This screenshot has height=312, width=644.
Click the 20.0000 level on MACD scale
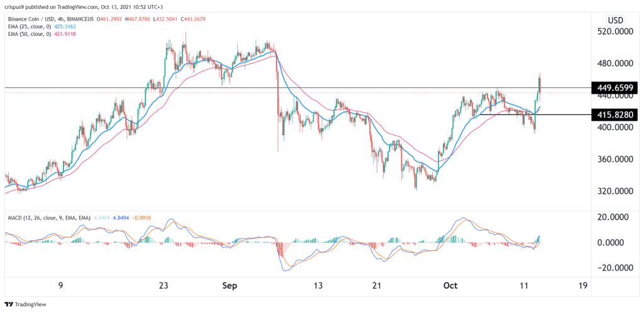coord(615,217)
